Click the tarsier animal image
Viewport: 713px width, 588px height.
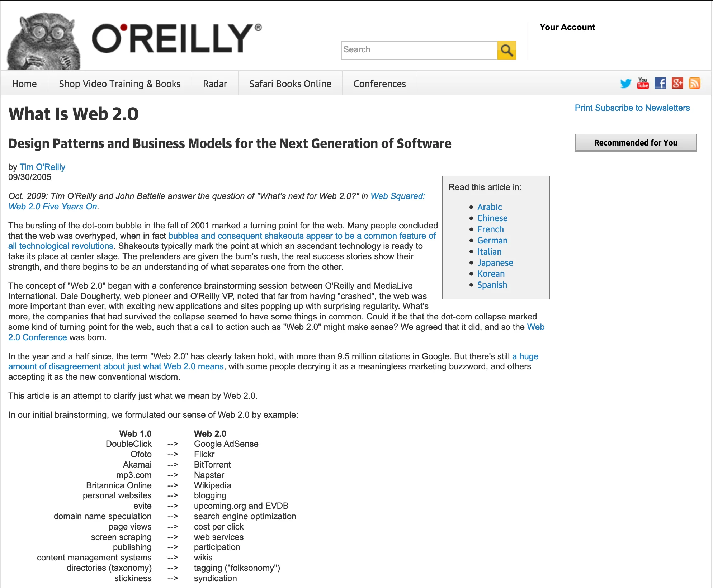(x=44, y=42)
